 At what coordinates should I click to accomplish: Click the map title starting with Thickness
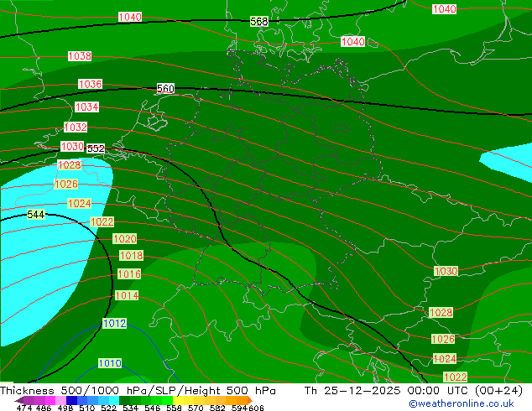(138, 390)
